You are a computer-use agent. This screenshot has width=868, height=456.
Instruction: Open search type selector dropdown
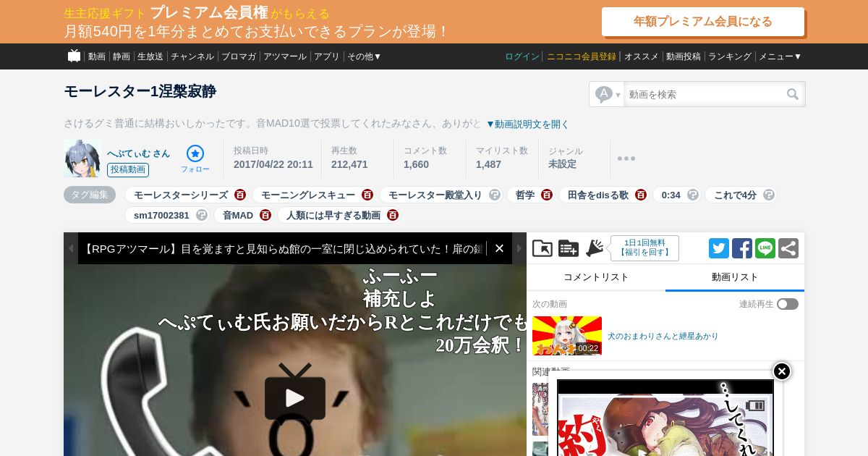click(x=607, y=94)
